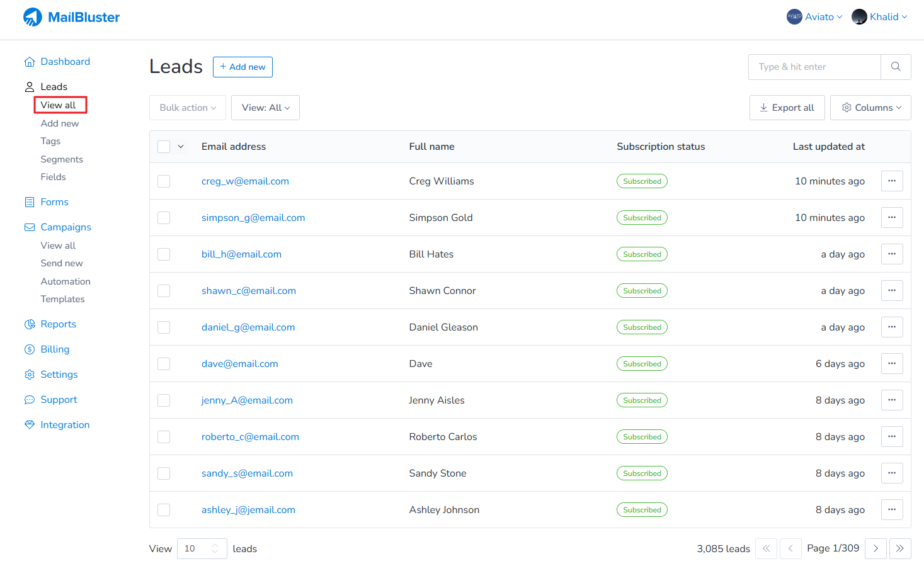Click the search magnifier icon

896,67
